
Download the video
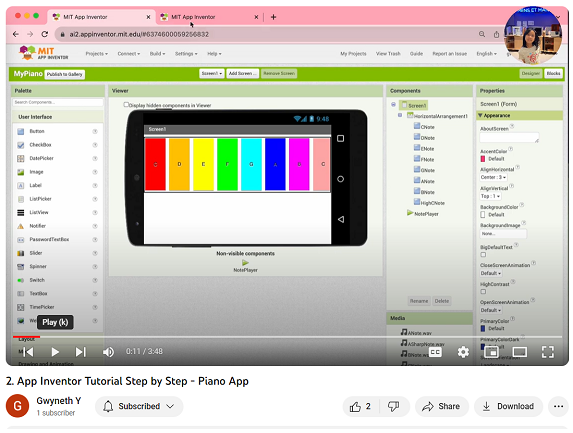point(508,406)
